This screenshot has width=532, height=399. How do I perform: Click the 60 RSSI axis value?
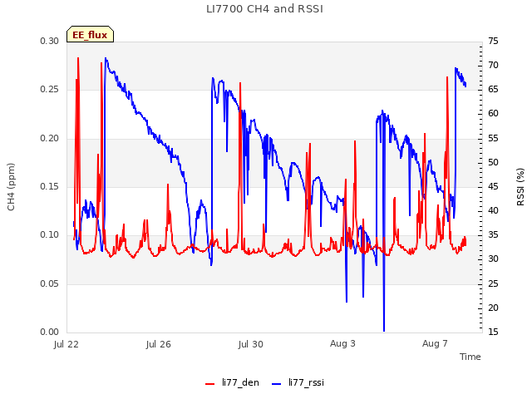tap(493, 114)
